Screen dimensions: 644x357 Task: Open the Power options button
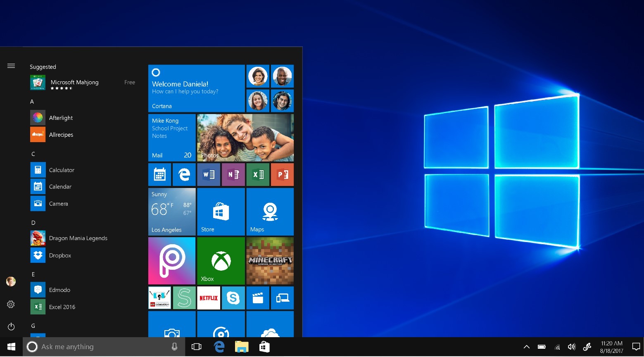coord(11,327)
